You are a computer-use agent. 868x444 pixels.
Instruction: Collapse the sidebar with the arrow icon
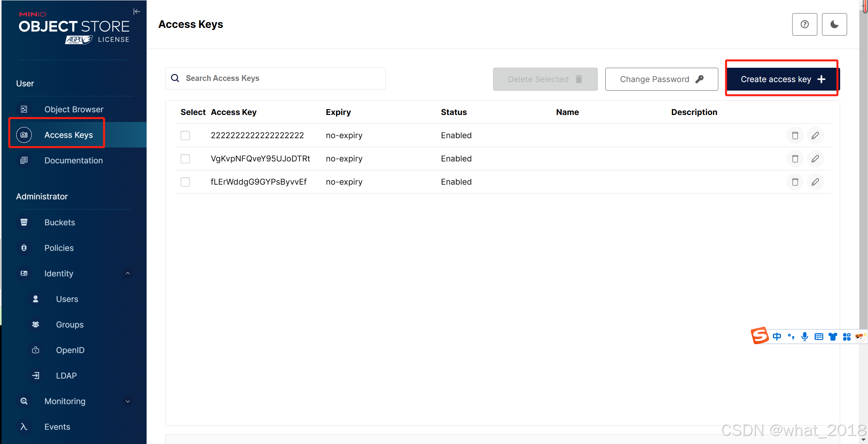tap(137, 12)
